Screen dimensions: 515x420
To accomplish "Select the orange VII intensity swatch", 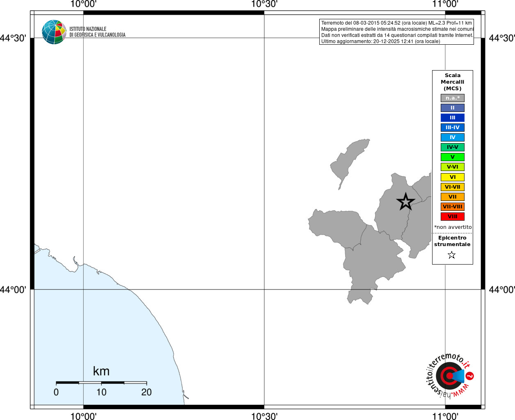I will pyautogui.click(x=453, y=197).
